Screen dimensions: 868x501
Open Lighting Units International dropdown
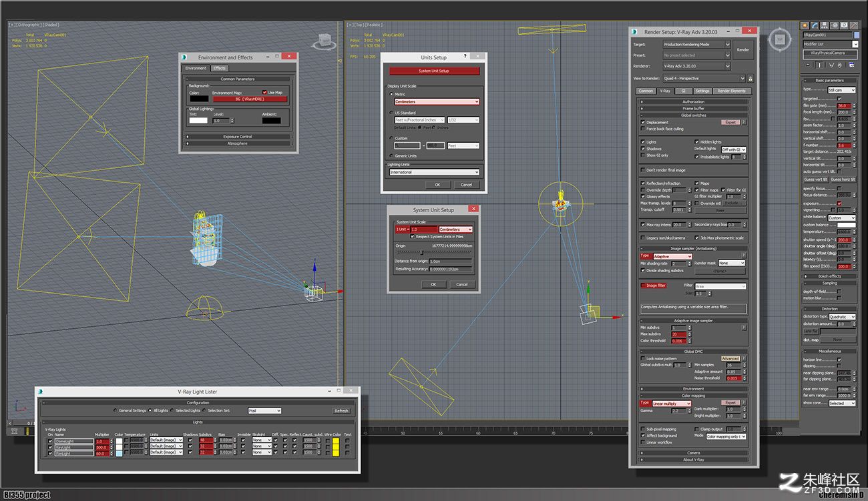click(435, 172)
